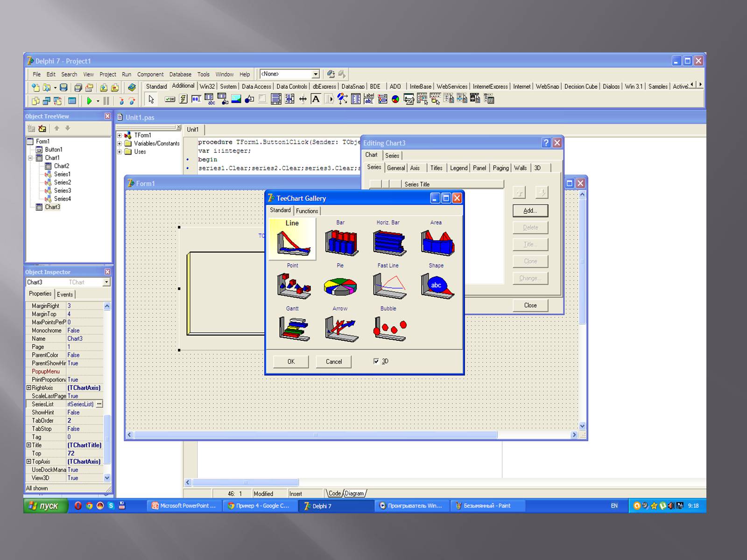
Task: Select the StaticText A component icon
Action: pyautogui.click(x=316, y=99)
